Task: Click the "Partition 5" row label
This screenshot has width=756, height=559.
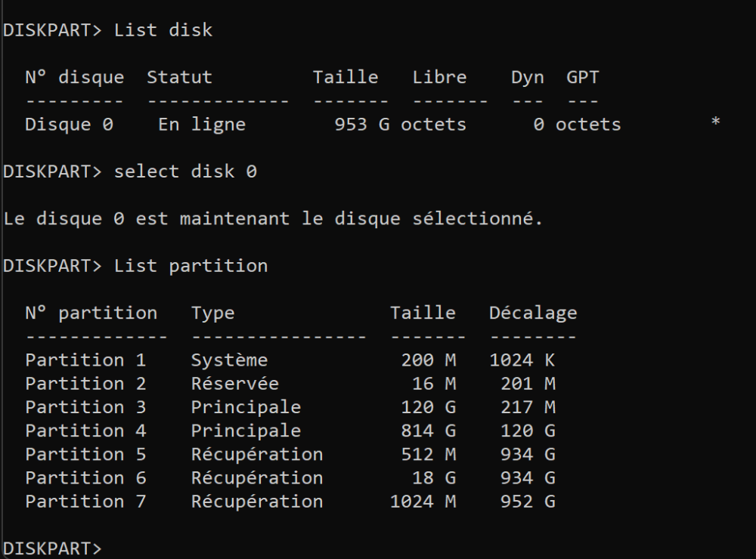Action: click(x=85, y=454)
